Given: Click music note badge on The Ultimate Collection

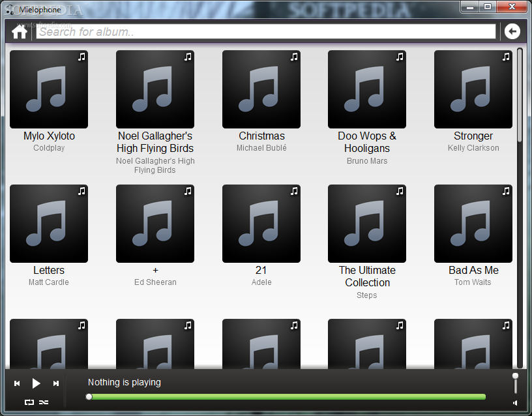Looking at the screenshot, I should 400,192.
